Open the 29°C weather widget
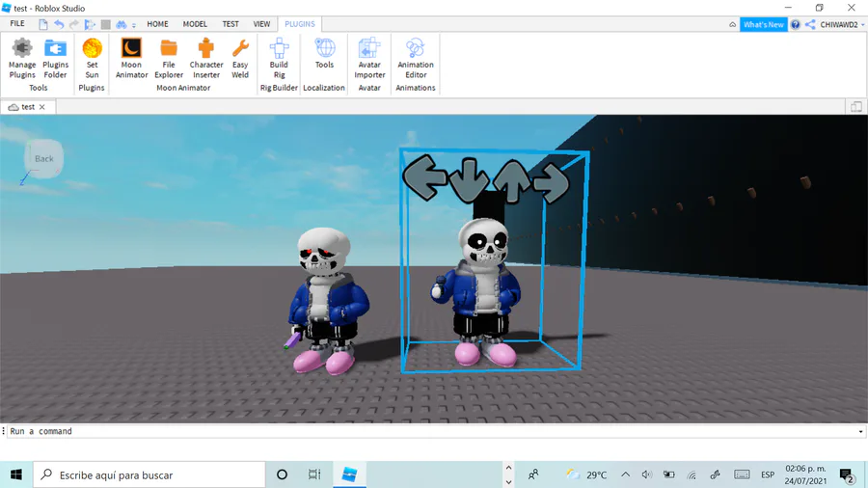This screenshot has height=488, width=868. [x=586, y=474]
